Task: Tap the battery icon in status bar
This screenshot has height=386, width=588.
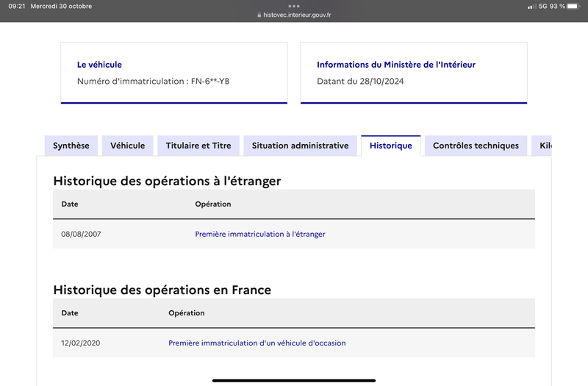Action: pos(574,7)
